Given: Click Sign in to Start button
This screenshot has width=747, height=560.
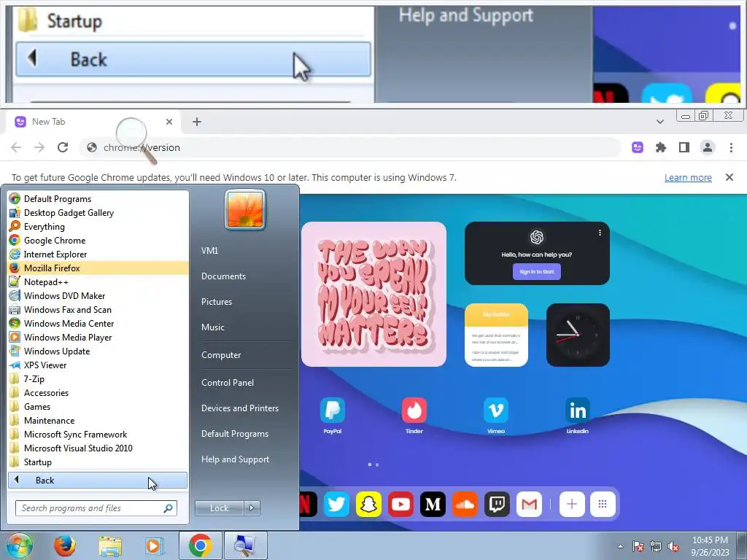Looking at the screenshot, I should (537, 272).
